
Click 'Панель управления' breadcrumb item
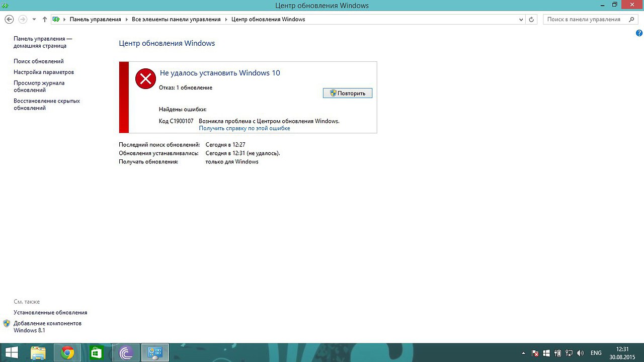coord(95,19)
